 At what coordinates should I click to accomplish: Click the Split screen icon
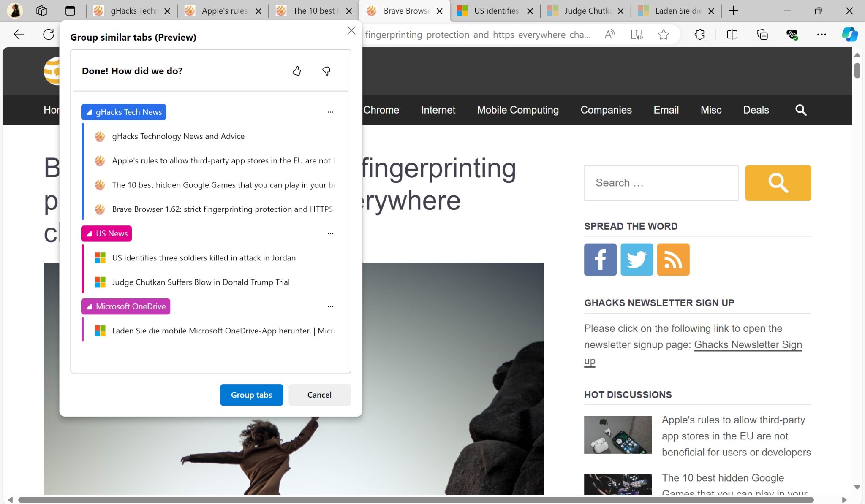pos(732,34)
